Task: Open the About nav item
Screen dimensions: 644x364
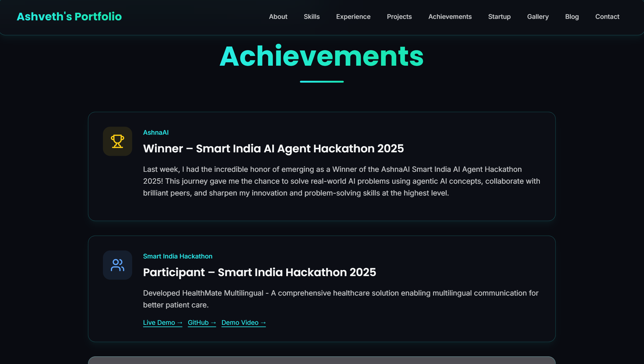Action: point(278,17)
